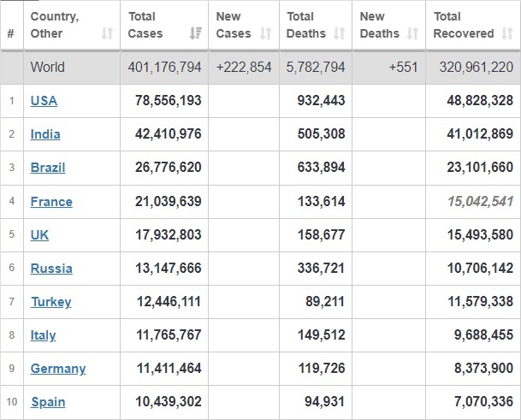This screenshot has height=420, width=521.
Task: Click the Total Cases header text
Action: point(145,25)
